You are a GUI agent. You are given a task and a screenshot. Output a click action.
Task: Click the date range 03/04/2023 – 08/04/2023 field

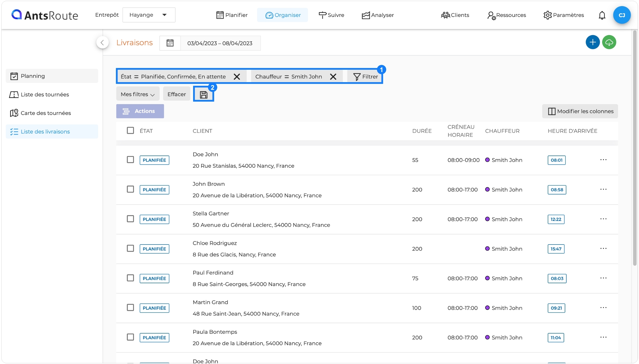(220, 43)
